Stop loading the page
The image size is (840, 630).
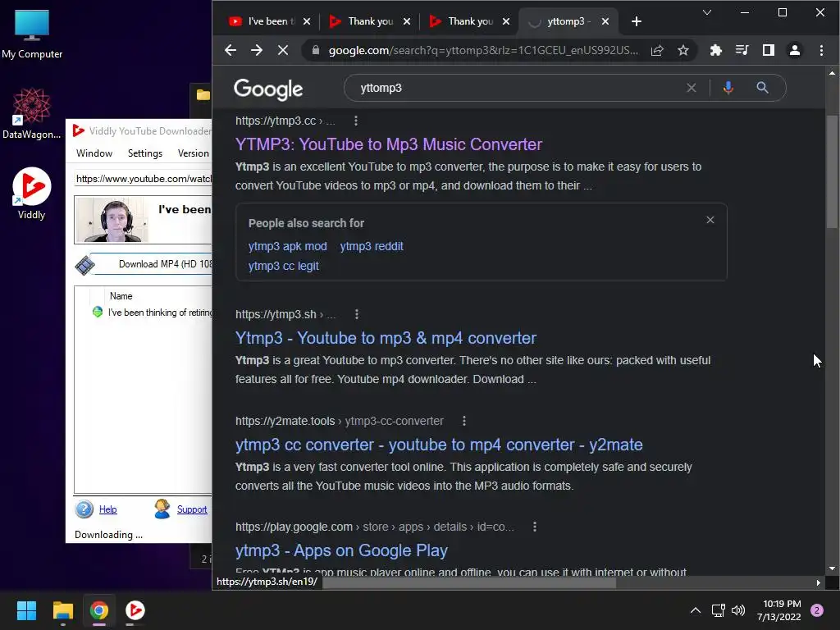point(283,50)
